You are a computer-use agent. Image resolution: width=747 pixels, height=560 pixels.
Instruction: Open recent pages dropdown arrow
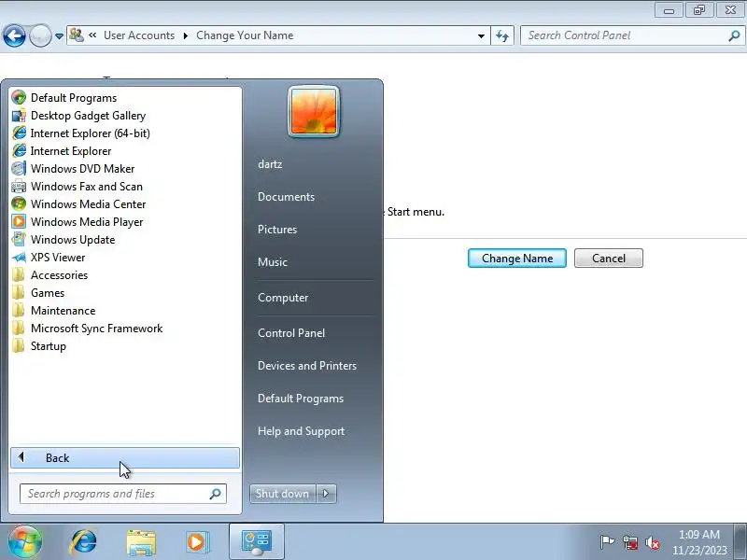tap(59, 36)
